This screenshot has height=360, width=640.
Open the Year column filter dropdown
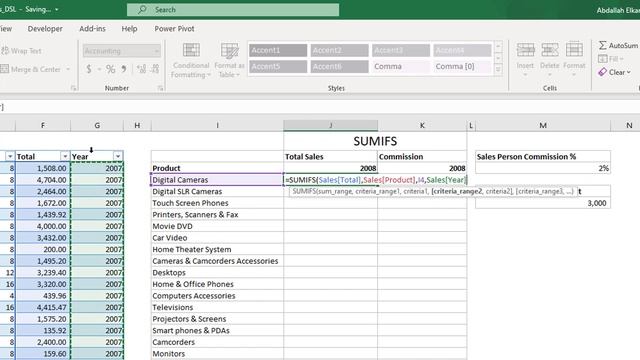(x=118, y=157)
